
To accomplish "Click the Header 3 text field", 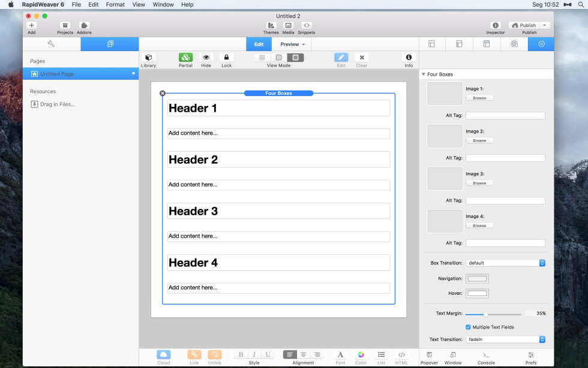I will pyautogui.click(x=278, y=211).
